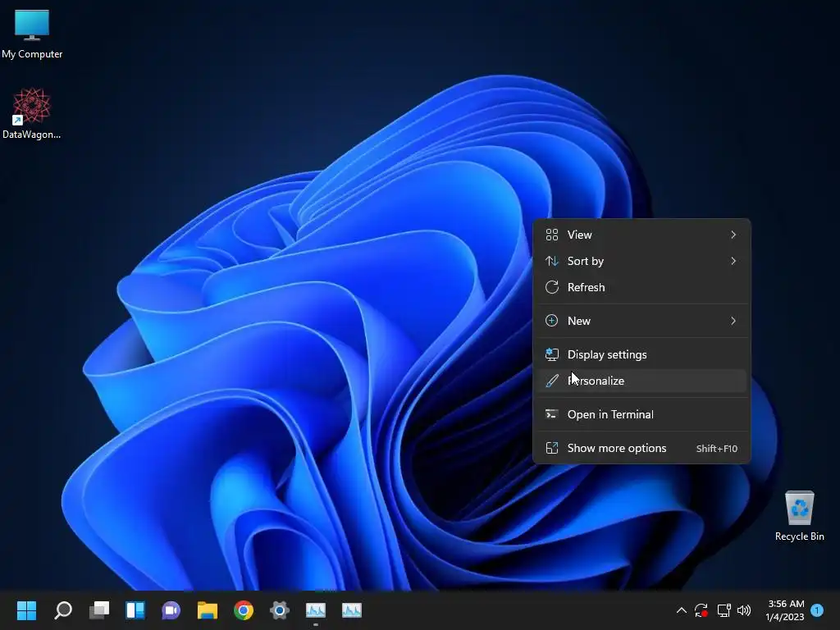Expand the Sort by submenu arrow

733,261
